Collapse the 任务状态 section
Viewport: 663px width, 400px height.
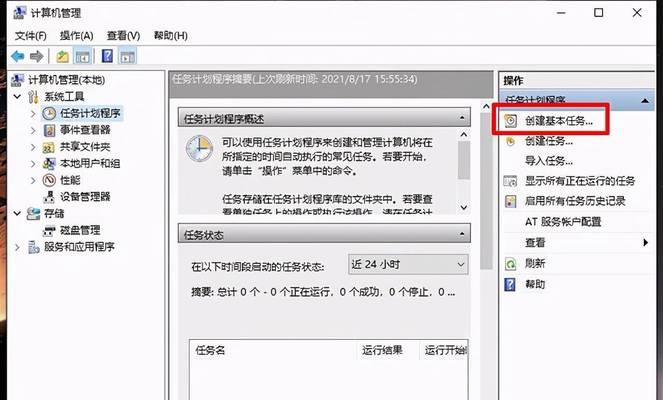coord(462,234)
